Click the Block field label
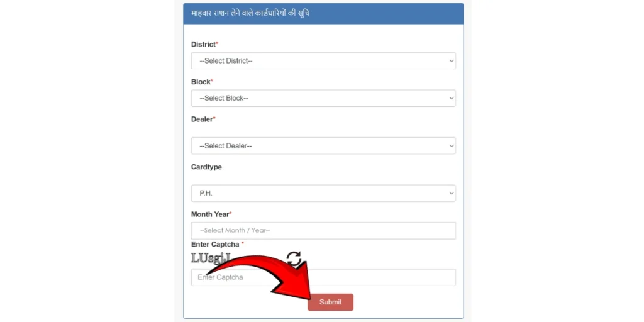 click(x=202, y=82)
